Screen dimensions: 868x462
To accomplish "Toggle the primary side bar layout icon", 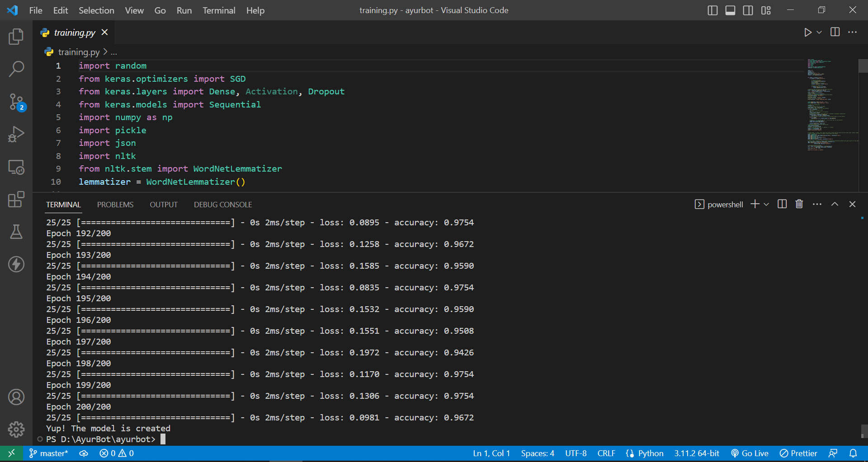I will (712, 10).
